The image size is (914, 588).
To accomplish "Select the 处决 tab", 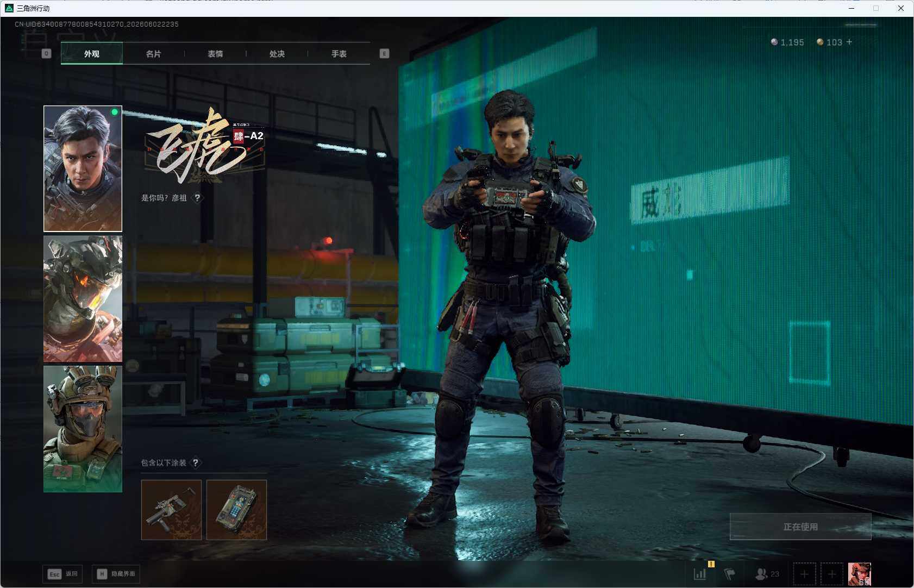I will (x=277, y=53).
